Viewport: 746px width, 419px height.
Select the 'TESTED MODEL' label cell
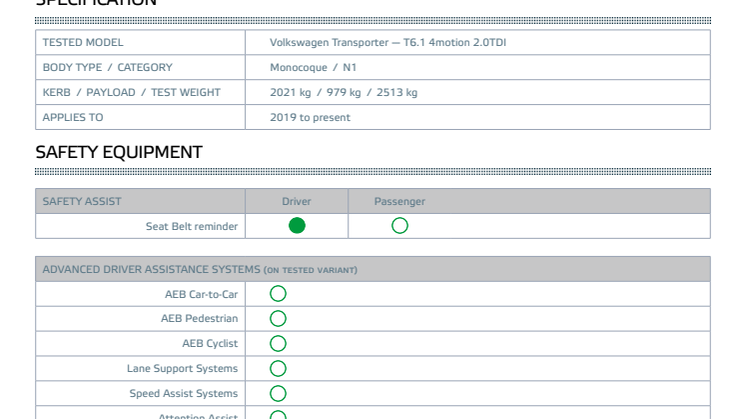tap(140, 42)
